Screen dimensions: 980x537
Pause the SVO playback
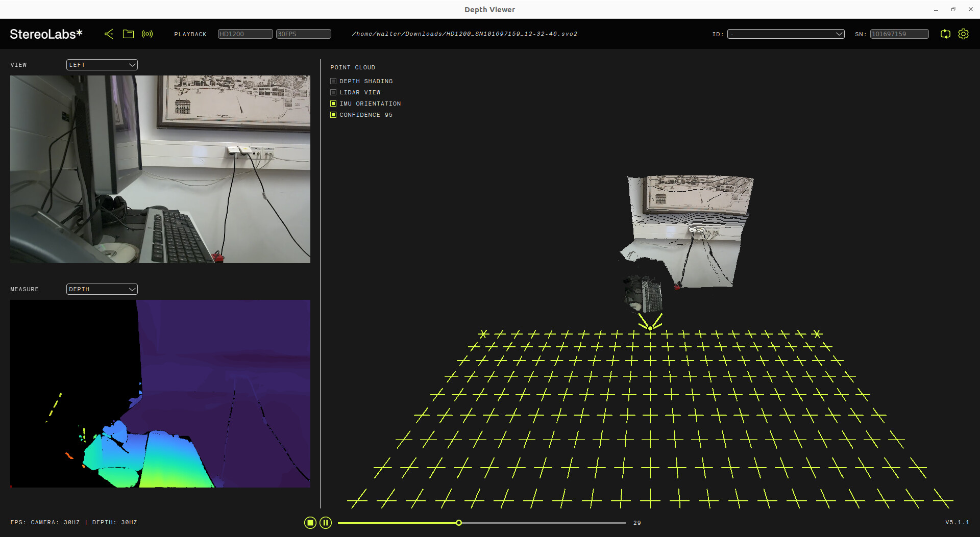pos(326,523)
